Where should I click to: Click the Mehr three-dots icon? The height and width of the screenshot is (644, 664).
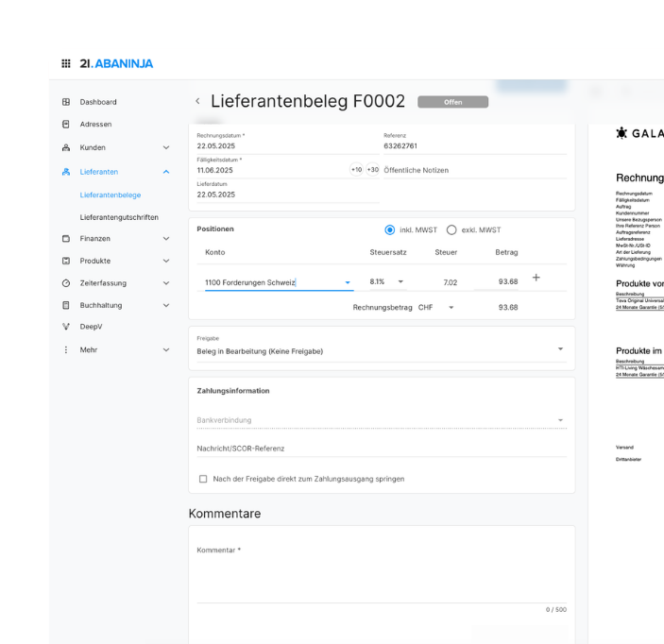click(66, 349)
